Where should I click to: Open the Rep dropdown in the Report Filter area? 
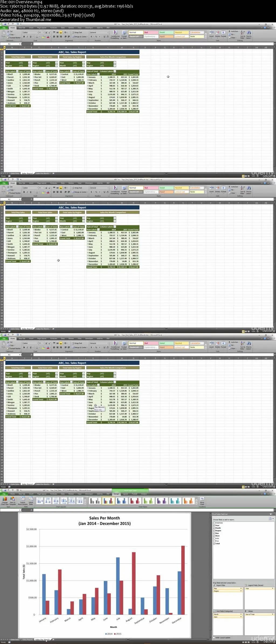pos(241,588)
